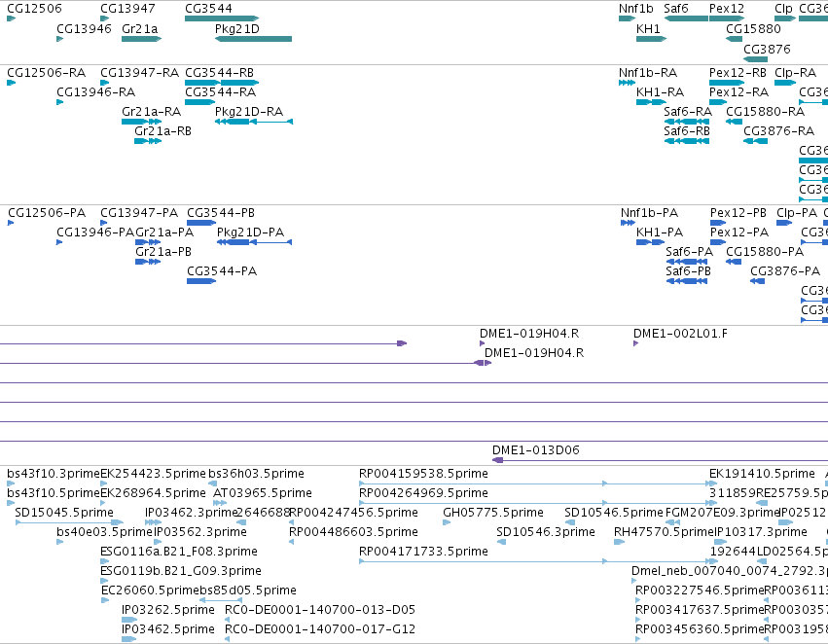Select the CG13946 gene label
828x644 pixels.
[84, 28]
